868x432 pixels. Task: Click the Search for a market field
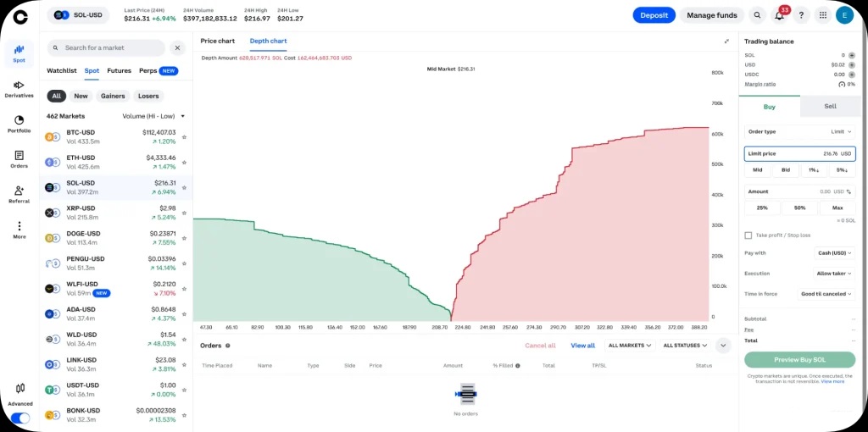coord(106,48)
